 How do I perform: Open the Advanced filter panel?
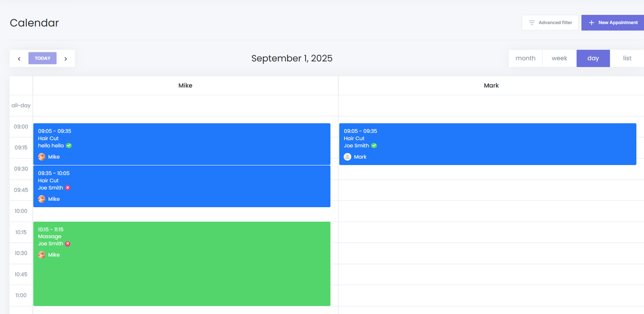550,23
